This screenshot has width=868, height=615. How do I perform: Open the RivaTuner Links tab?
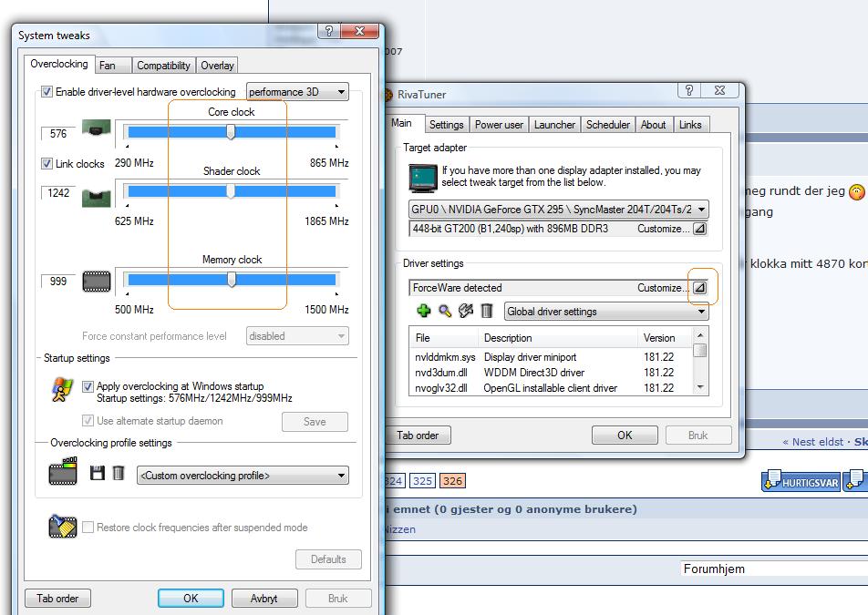(690, 125)
